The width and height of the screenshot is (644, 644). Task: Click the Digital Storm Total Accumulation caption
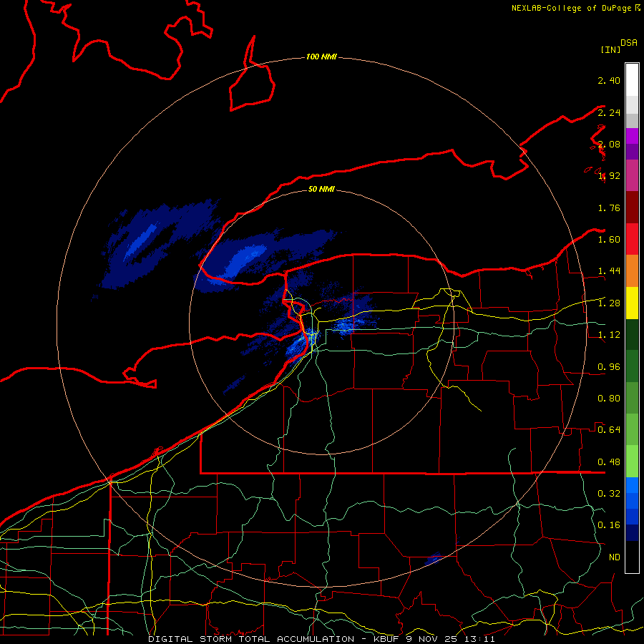[x=251, y=639]
